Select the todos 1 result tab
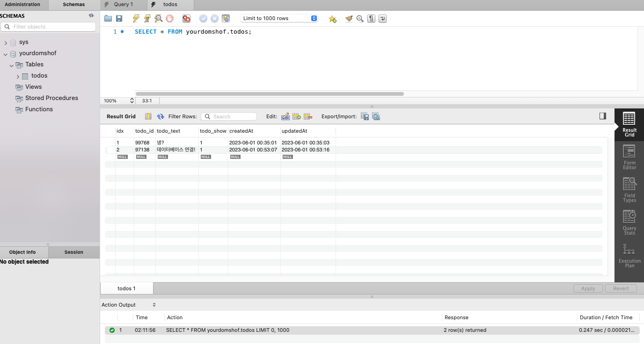644x344 pixels. click(126, 288)
